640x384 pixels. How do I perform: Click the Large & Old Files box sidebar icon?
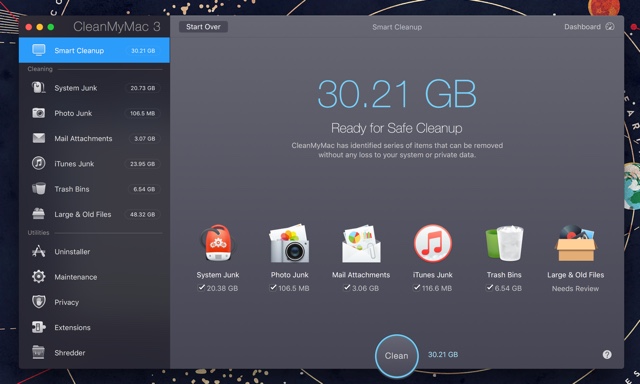click(x=39, y=214)
